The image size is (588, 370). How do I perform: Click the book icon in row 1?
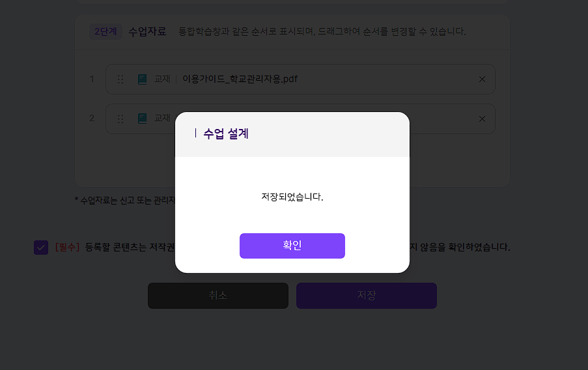pyautogui.click(x=142, y=79)
